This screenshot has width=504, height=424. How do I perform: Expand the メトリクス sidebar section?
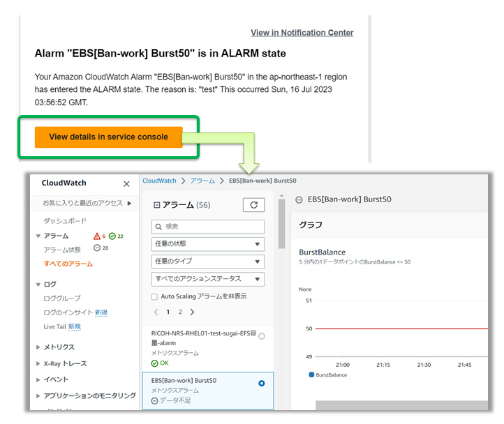(38, 347)
